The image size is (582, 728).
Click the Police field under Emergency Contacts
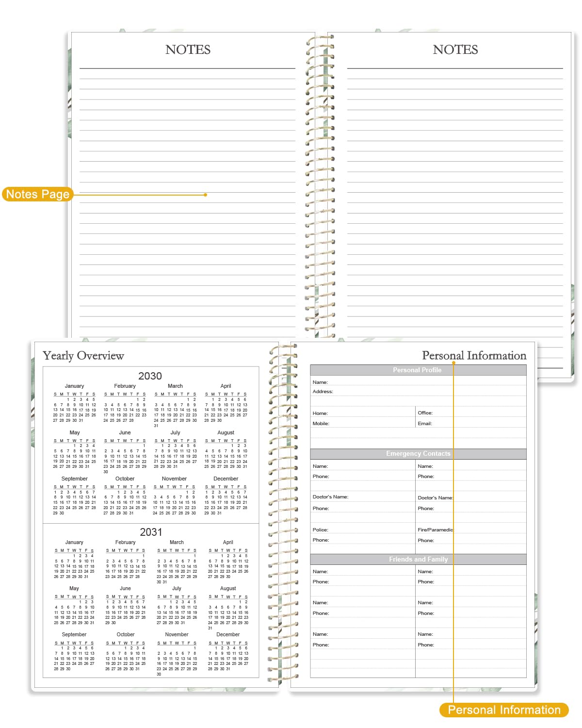pos(363,529)
